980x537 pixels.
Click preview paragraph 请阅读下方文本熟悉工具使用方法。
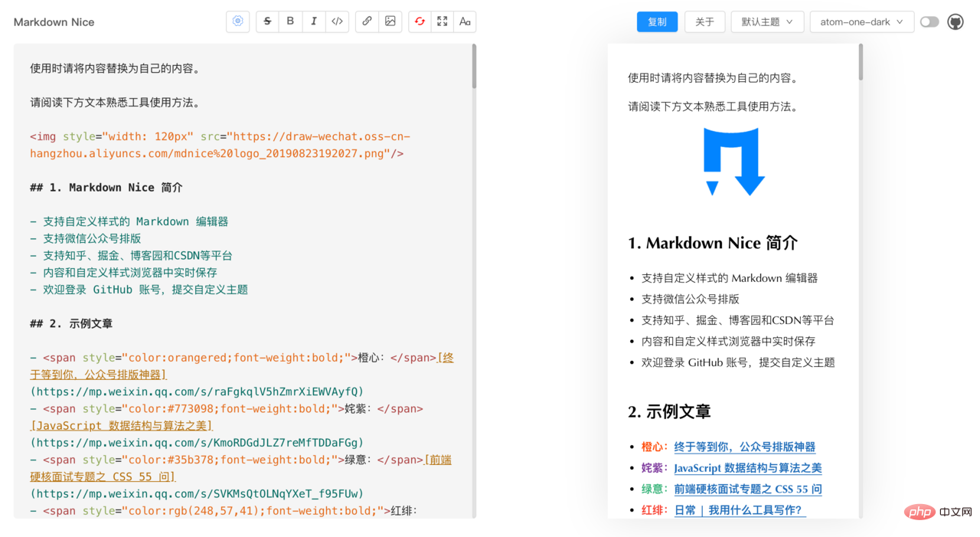coord(714,107)
